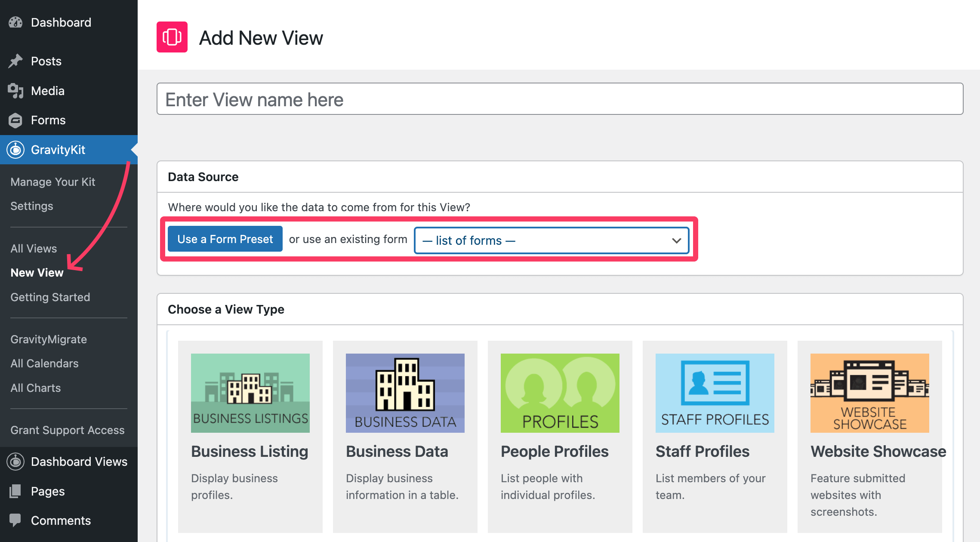The width and height of the screenshot is (980, 542).
Task: Click the Add New View page title
Action: (x=261, y=38)
